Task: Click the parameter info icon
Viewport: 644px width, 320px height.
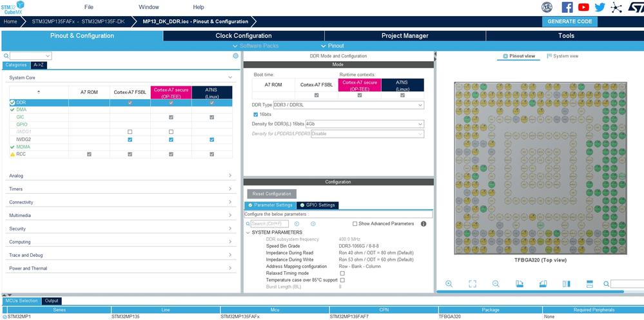Action: click(x=424, y=223)
